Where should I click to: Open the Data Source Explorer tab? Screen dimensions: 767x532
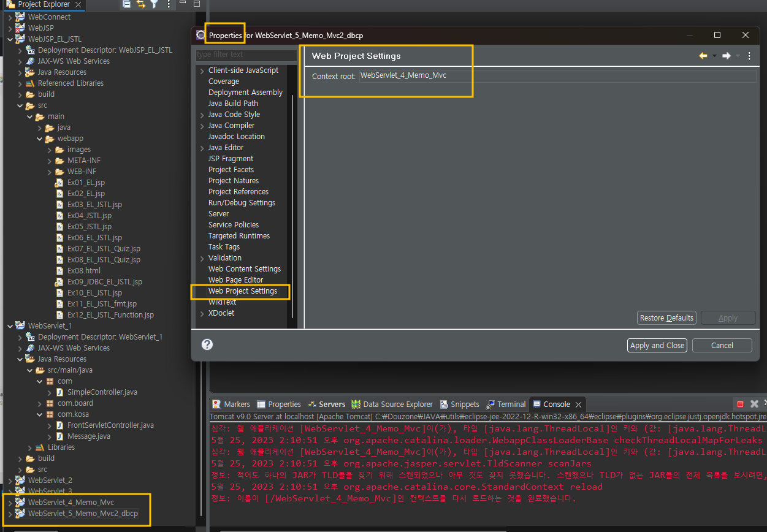coord(392,405)
